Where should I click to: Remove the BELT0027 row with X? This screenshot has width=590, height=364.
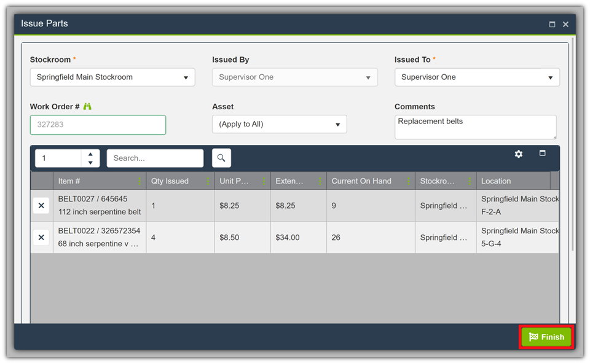(41, 206)
